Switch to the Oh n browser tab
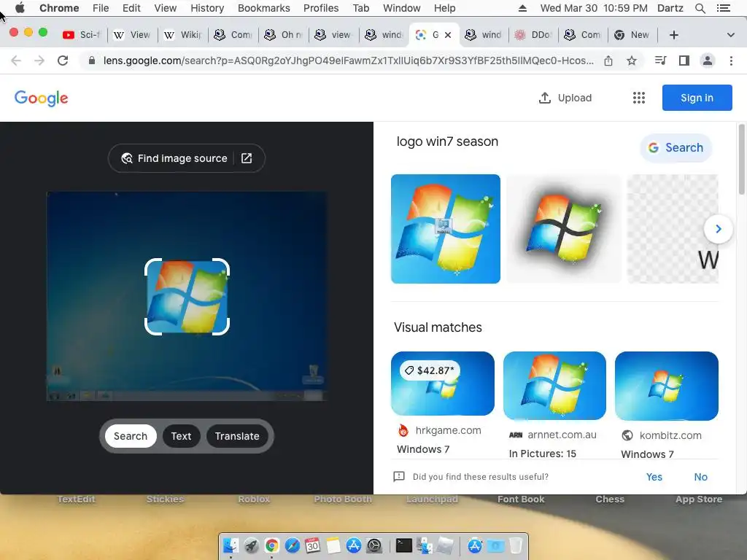This screenshot has width=747, height=560. click(284, 35)
